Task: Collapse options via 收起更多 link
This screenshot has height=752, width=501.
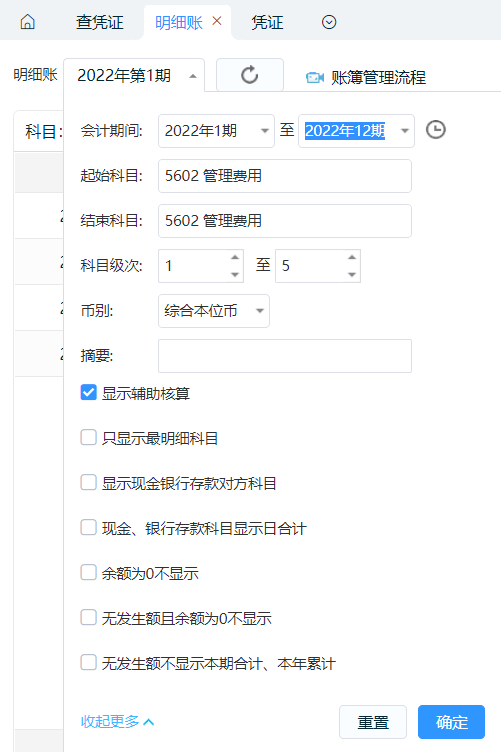Action: click(x=117, y=721)
